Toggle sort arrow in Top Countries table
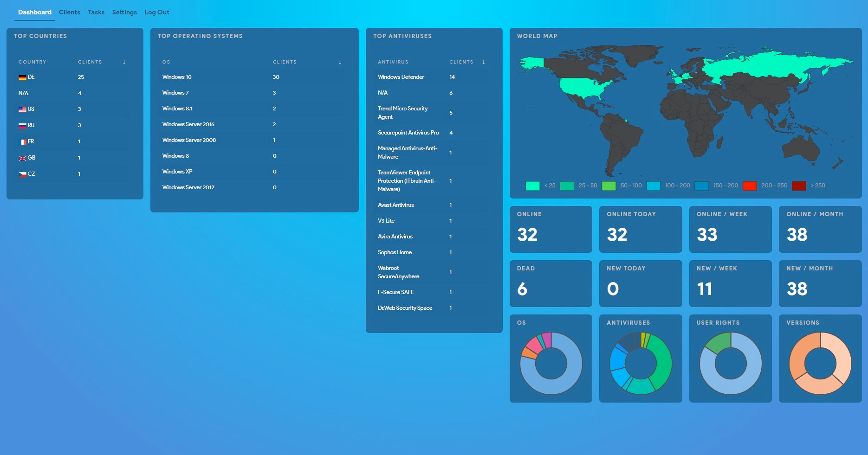The width and height of the screenshot is (868, 455). 124,62
